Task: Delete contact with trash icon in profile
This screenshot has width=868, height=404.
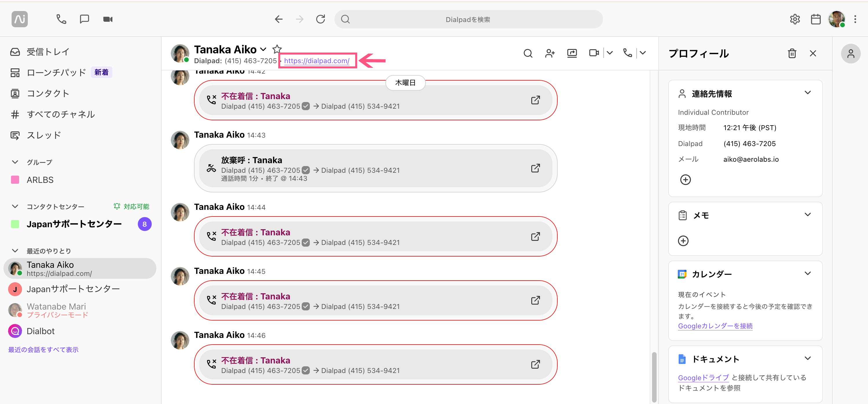Action: click(x=792, y=53)
